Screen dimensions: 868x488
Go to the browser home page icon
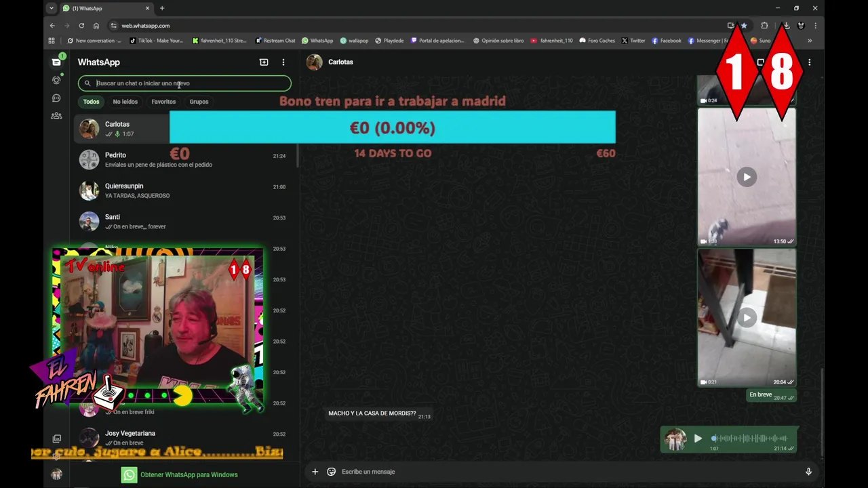(x=96, y=26)
